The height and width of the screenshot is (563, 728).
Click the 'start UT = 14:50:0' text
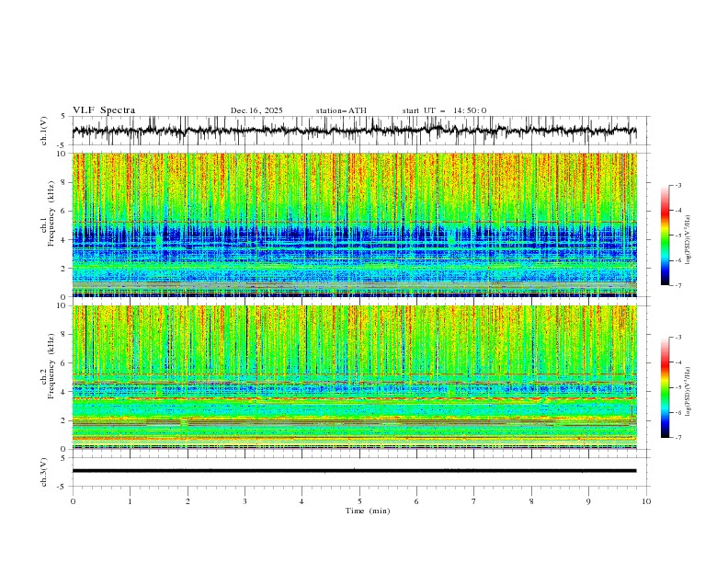point(444,110)
